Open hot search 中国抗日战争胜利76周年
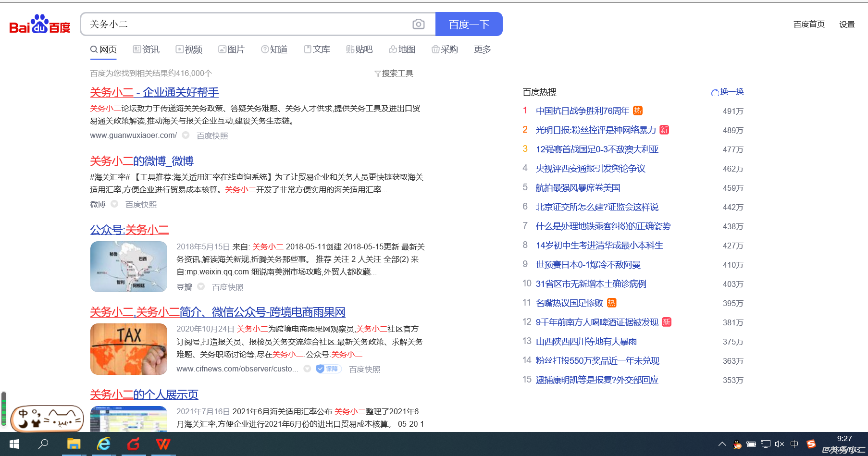This screenshot has width=868, height=456. click(583, 111)
